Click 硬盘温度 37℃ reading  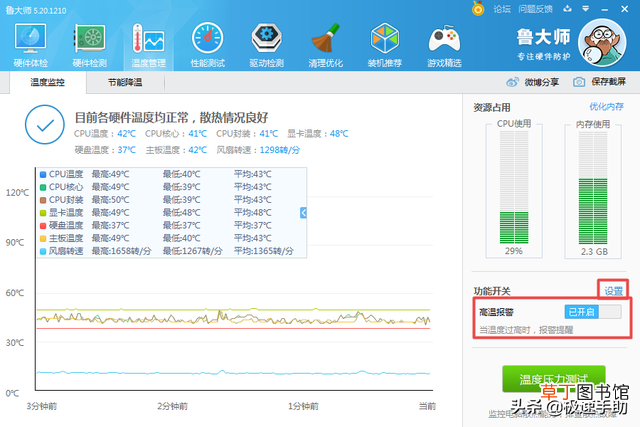pos(105,150)
